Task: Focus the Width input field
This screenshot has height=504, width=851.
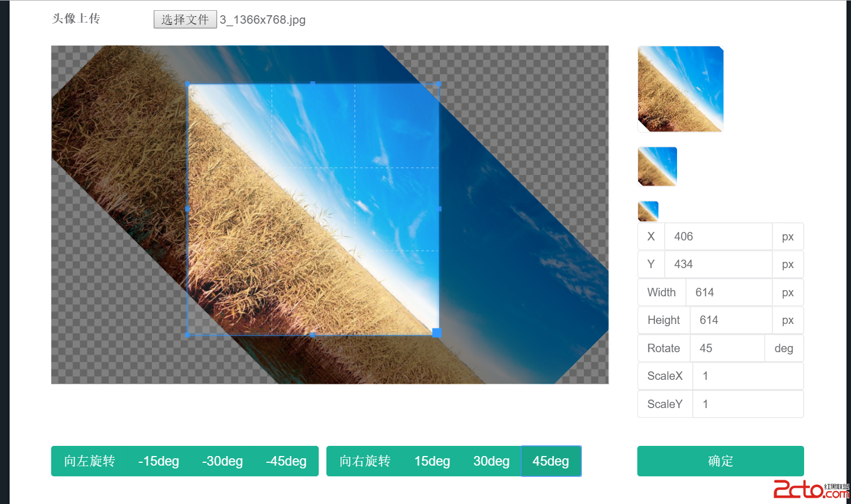Action: 729,292
